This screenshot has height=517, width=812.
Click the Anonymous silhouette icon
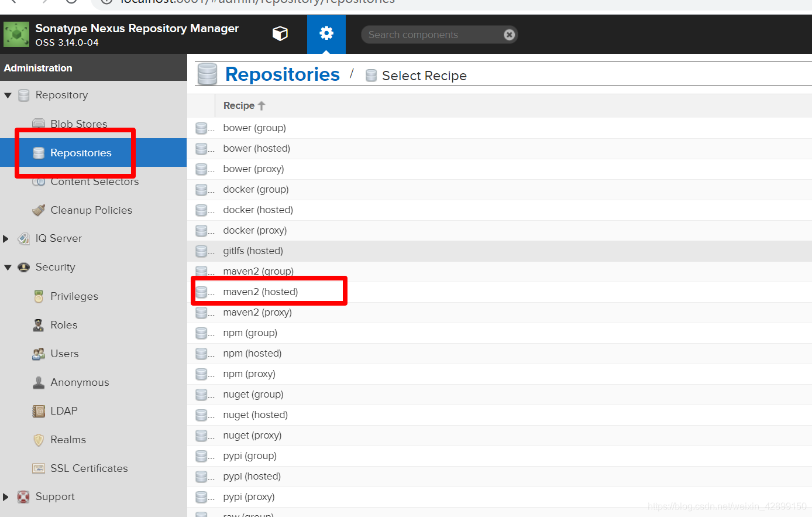tap(39, 382)
